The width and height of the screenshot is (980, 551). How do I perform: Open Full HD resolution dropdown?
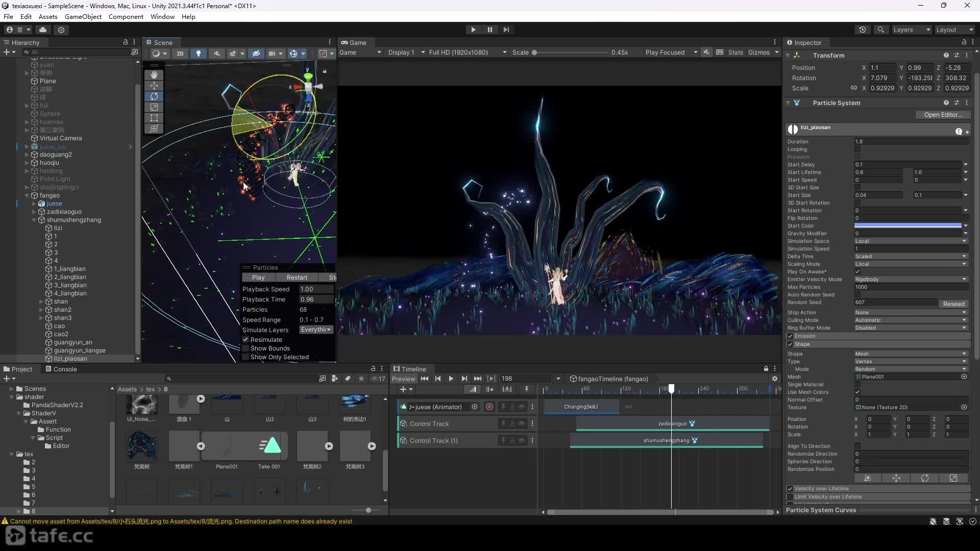click(468, 53)
